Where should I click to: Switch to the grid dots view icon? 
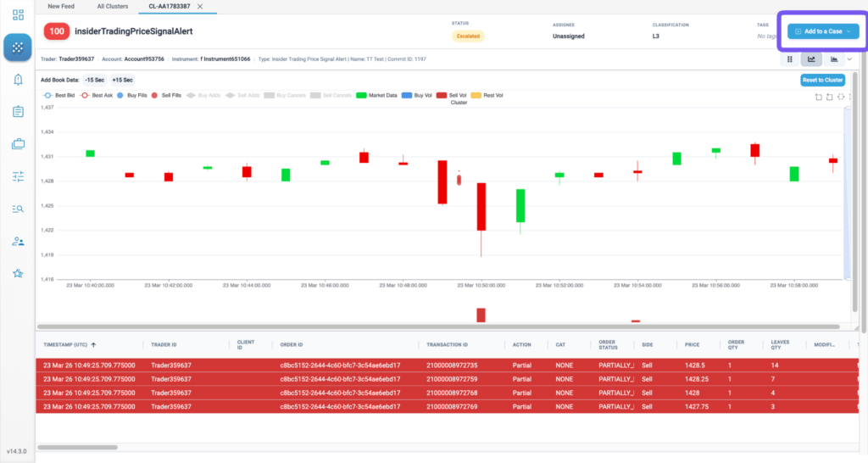pos(790,59)
